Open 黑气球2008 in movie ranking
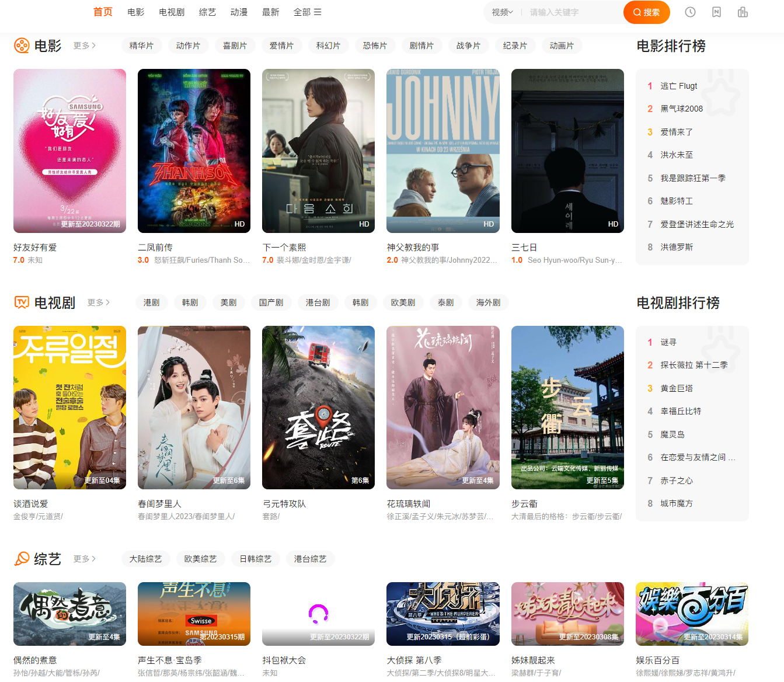Viewport: 784px width, 682px height. [x=681, y=109]
